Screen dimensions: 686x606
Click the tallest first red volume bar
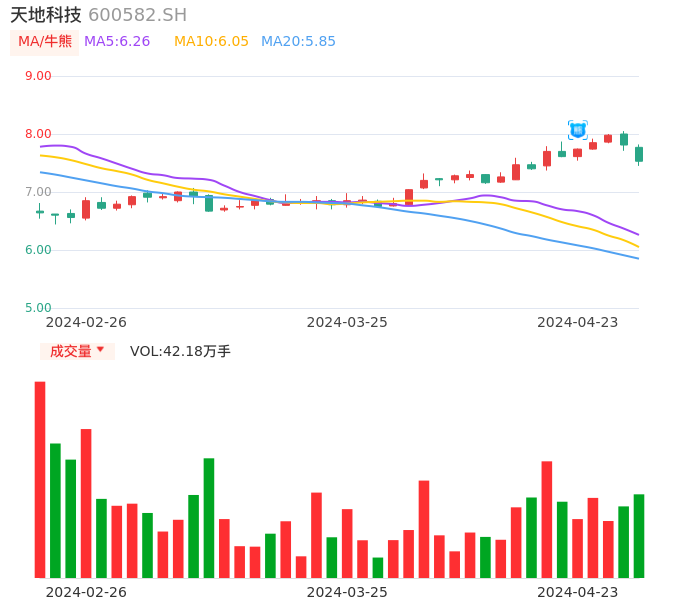click(40, 480)
